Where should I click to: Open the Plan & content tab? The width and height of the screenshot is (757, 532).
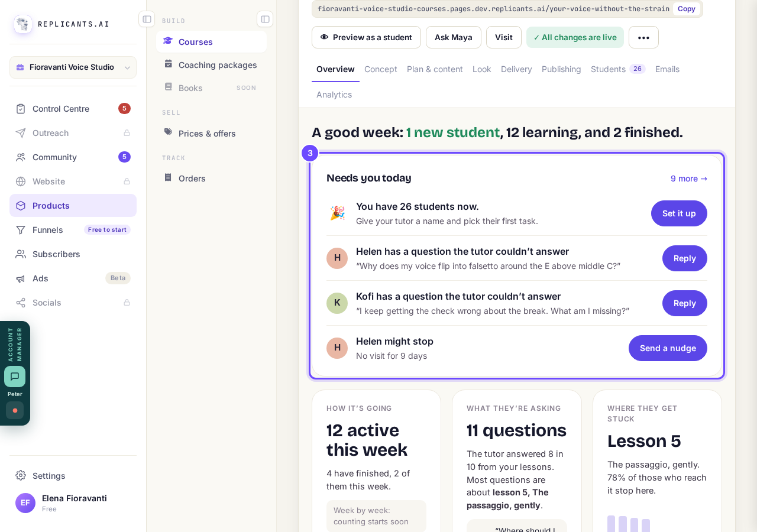[435, 69]
